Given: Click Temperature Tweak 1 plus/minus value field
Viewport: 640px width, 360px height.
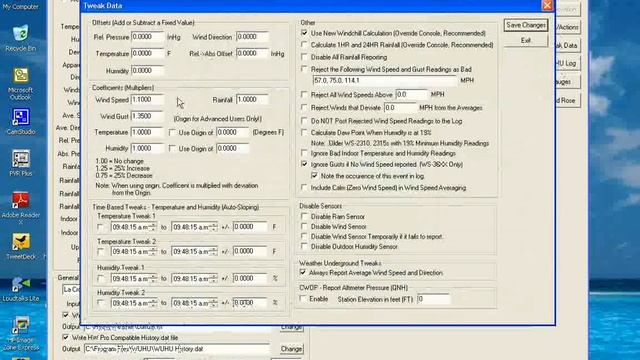Looking at the screenshot, I should click(x=250, y=227).
